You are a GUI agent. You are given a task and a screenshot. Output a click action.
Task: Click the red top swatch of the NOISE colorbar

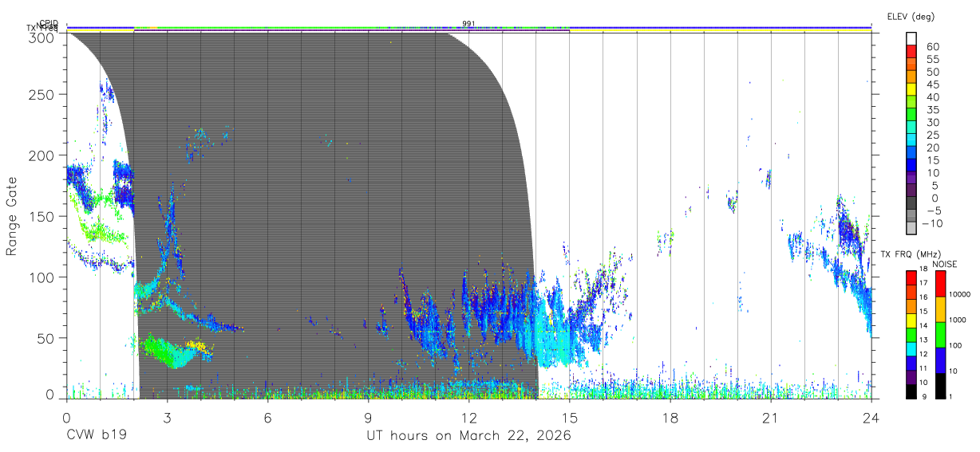coord(939,284)
